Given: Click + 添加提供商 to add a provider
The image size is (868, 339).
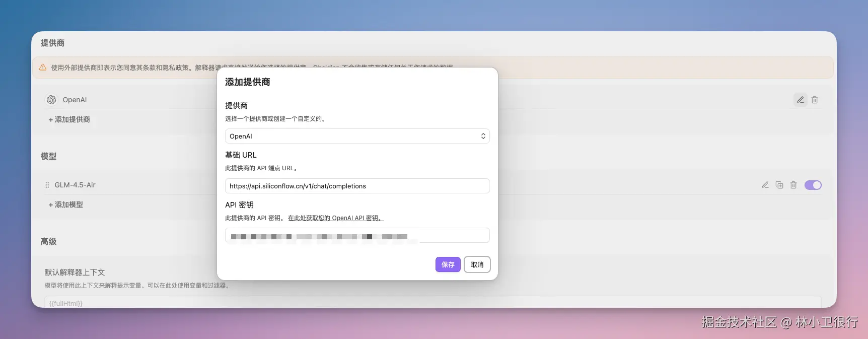Looking at the screenshot, I should (69, 119).
